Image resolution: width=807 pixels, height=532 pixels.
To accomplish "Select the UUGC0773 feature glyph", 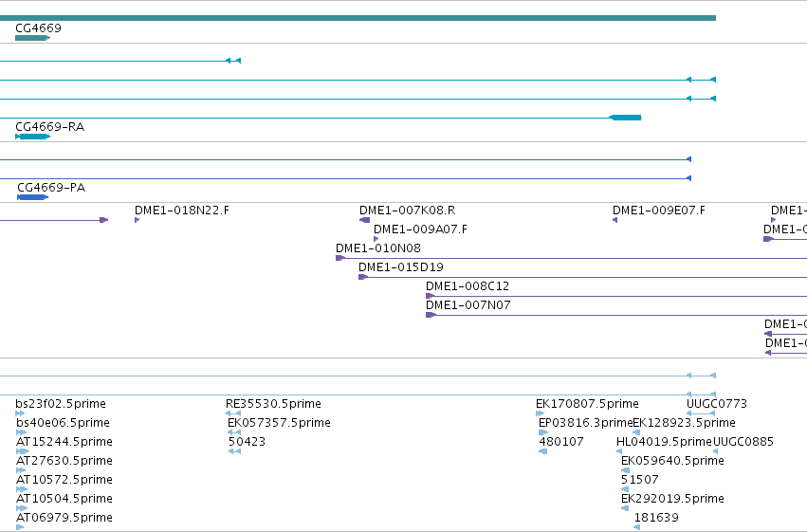I will 701,413.
